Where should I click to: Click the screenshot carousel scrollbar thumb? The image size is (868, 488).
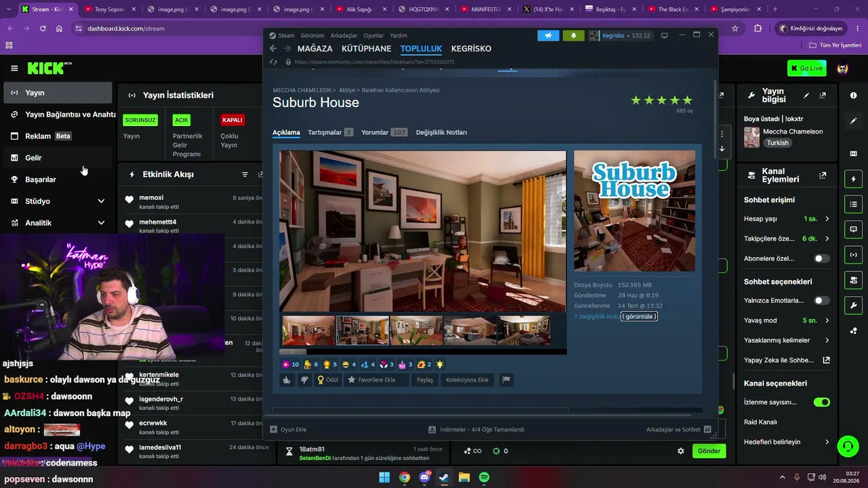pos(293,352)
